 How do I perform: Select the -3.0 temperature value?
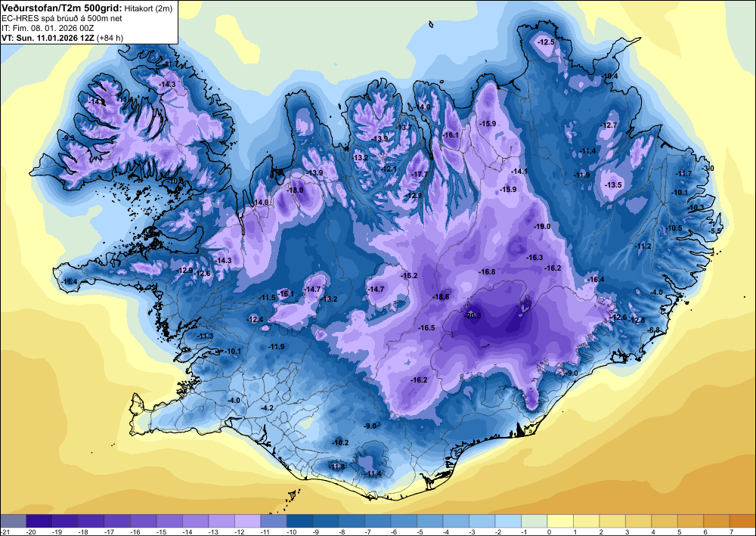[x=708, y=169]
